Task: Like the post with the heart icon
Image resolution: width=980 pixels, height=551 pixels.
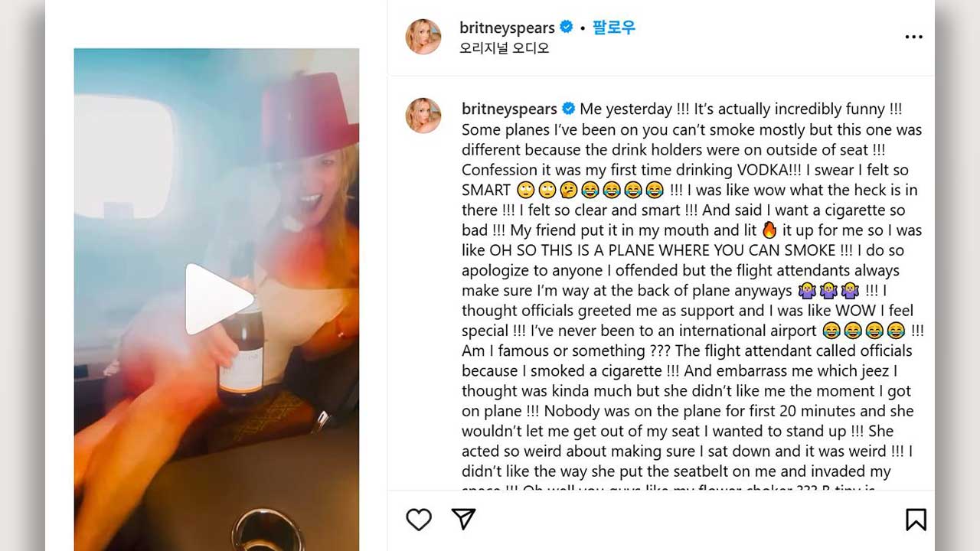Action: [419, 520]
